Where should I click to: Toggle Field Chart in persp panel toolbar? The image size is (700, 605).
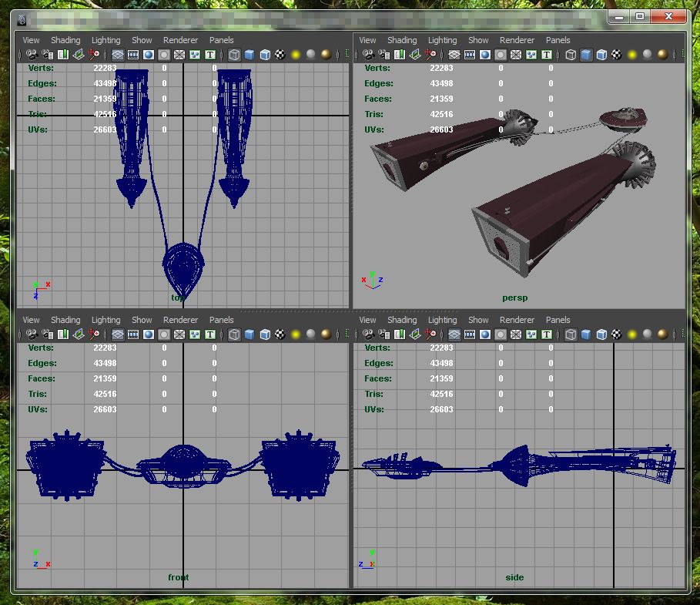516,55
